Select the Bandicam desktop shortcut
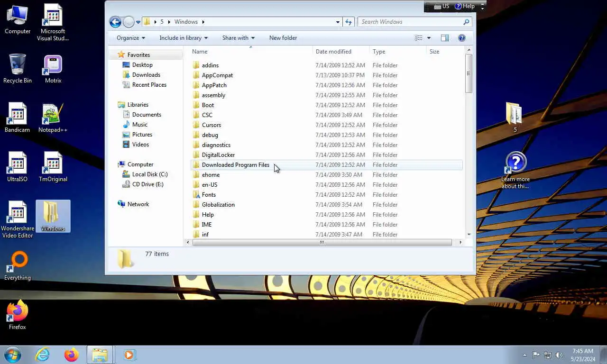 point(18,118)
